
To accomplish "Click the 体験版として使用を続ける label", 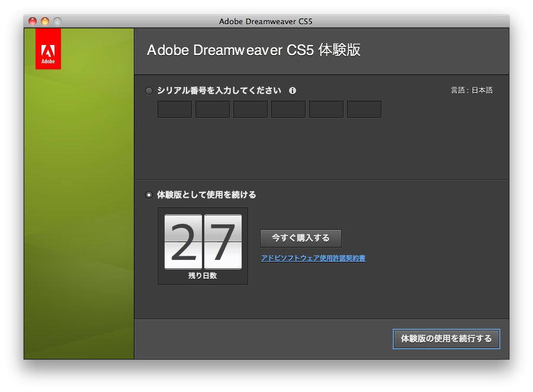I will (x=206, y=195).
